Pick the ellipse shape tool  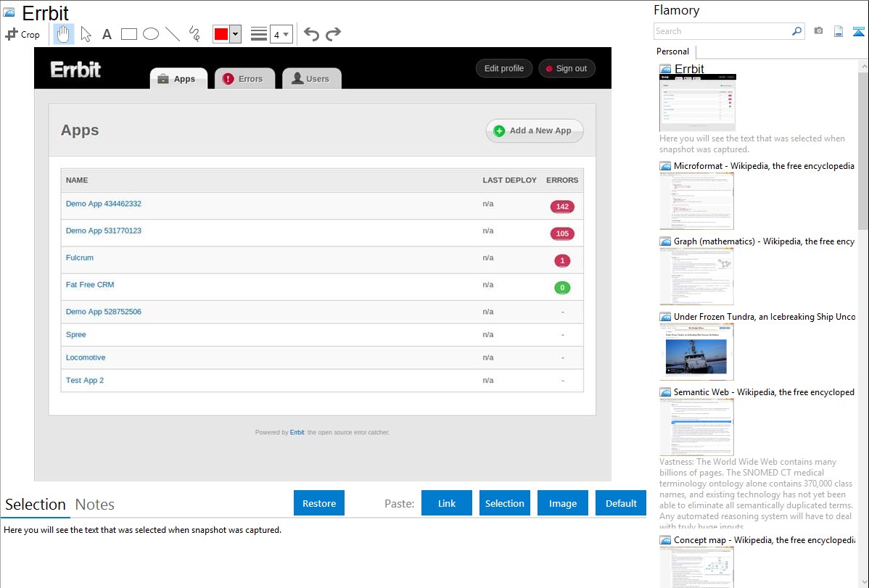pyautogui.click(x=151, y=34)
